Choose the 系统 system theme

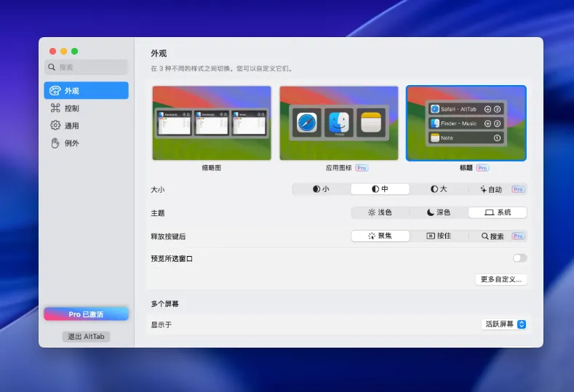(498, 212)
